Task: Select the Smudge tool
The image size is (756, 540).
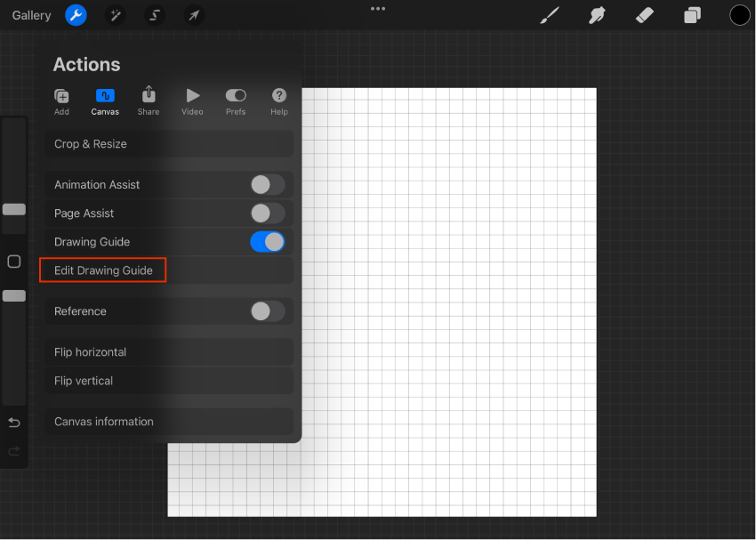Action: pos(597,15)
